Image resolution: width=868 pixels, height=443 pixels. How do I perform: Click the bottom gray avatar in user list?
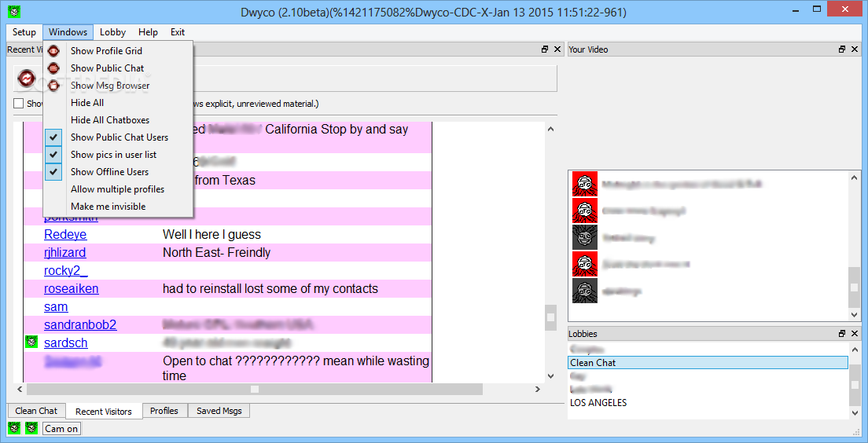tap(585, 291)
